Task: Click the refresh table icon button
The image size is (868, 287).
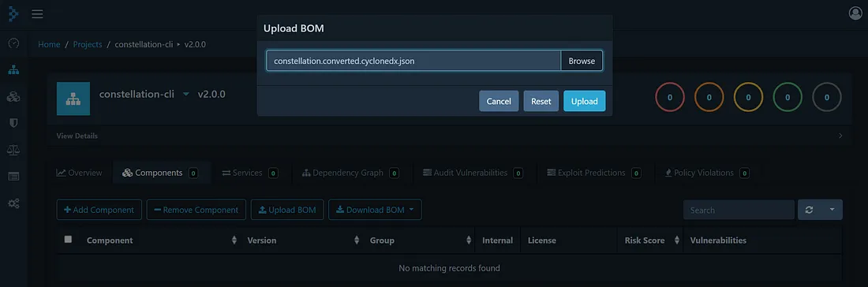Action: tap(810, 211)
